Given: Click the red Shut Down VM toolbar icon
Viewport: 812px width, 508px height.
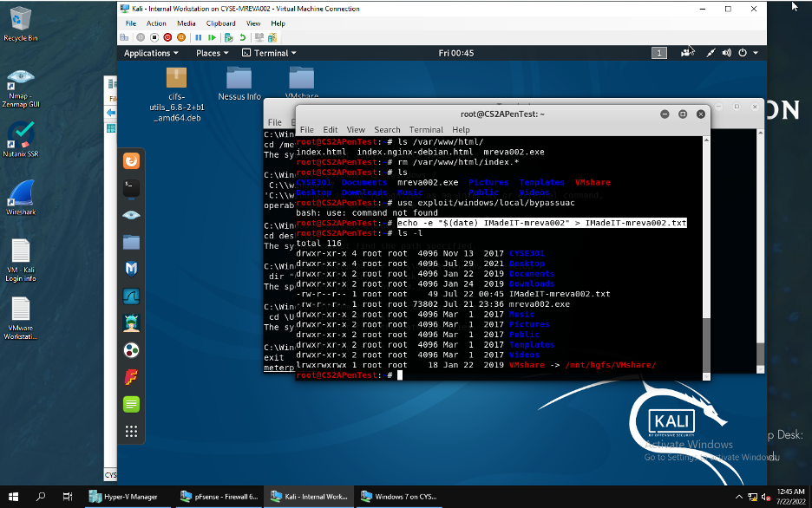Looking at the screenshot, I should click(167, 37).
